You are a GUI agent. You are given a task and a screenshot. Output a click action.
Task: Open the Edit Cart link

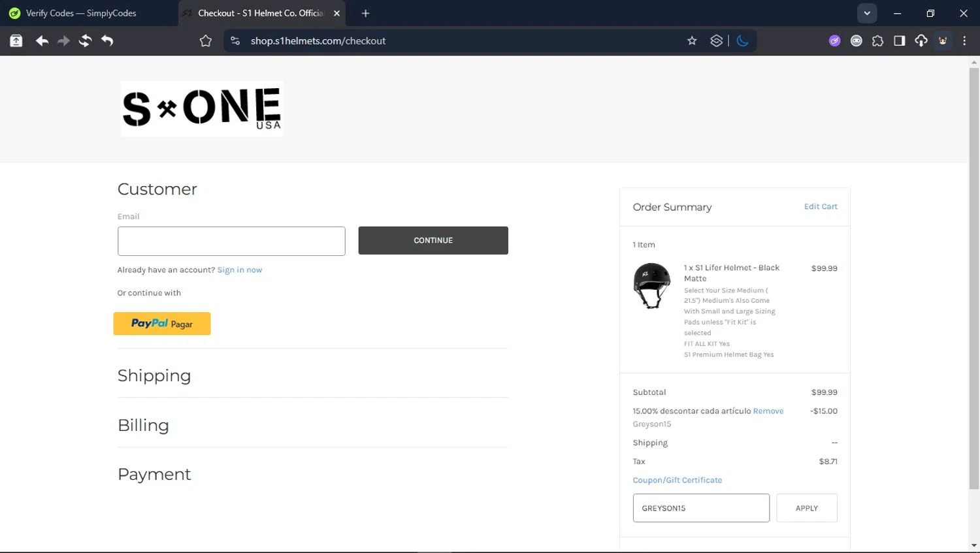[821, 206]
